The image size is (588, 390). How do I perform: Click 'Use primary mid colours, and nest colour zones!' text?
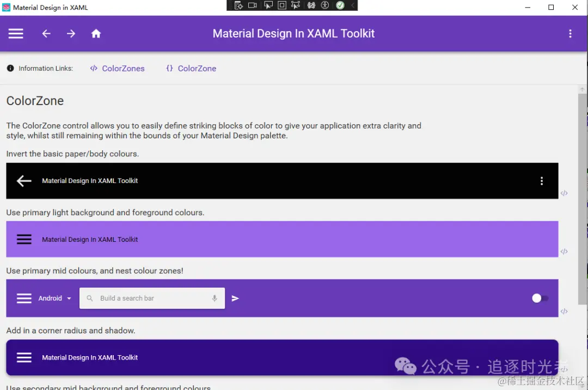95,271
